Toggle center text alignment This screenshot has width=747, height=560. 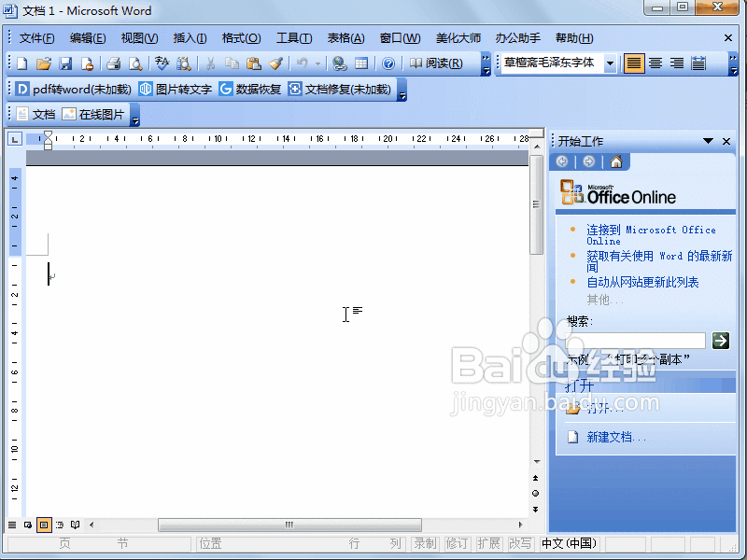pos(655,63)
